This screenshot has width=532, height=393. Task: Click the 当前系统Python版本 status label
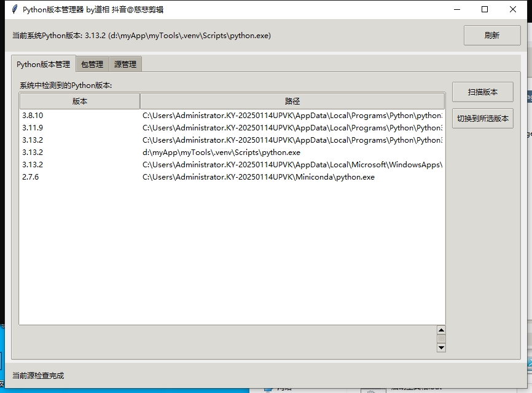(141, 36)
